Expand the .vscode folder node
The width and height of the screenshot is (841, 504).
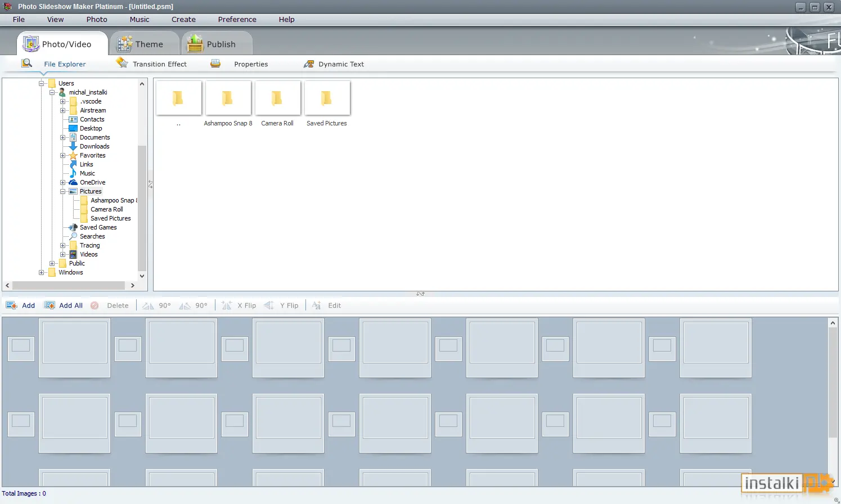coord(63,101)
